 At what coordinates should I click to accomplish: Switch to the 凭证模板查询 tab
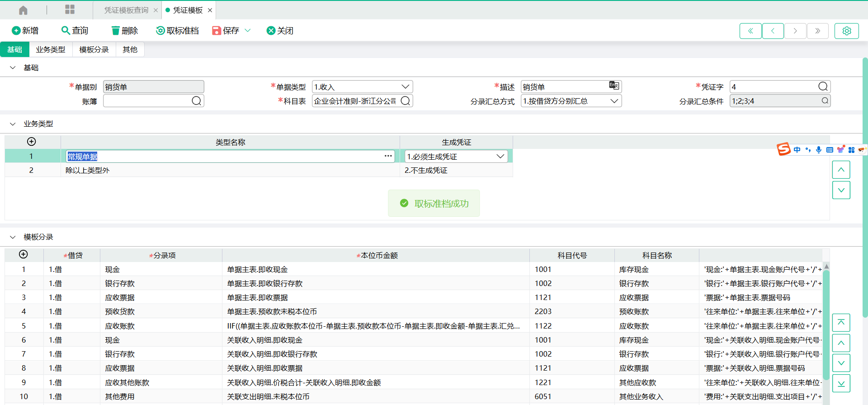point(126,10)
